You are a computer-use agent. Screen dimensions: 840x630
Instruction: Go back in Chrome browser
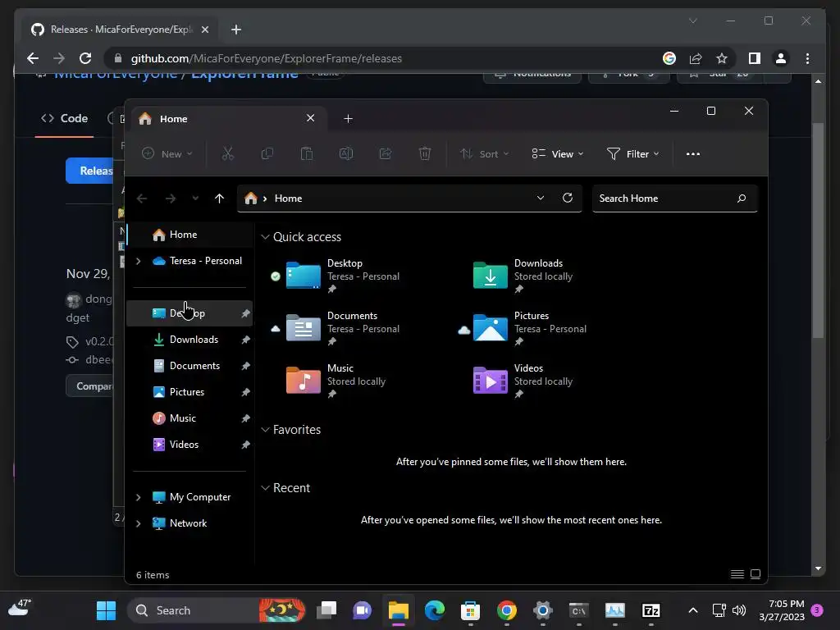coord(33,58)
